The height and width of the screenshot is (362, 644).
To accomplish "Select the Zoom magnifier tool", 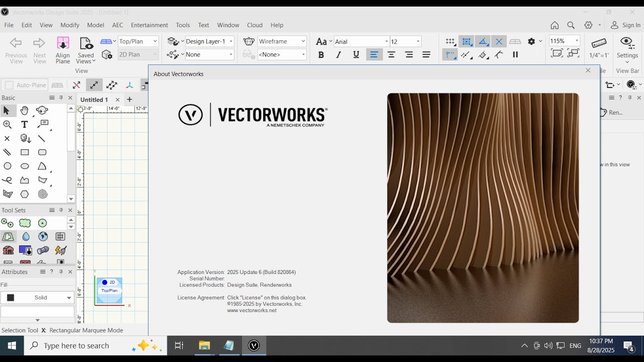I will (7, 124).
